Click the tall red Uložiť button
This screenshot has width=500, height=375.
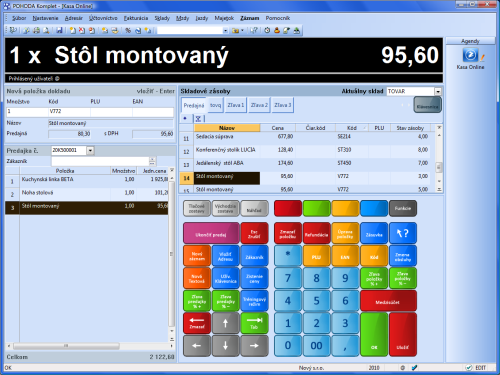coord(403,334)
